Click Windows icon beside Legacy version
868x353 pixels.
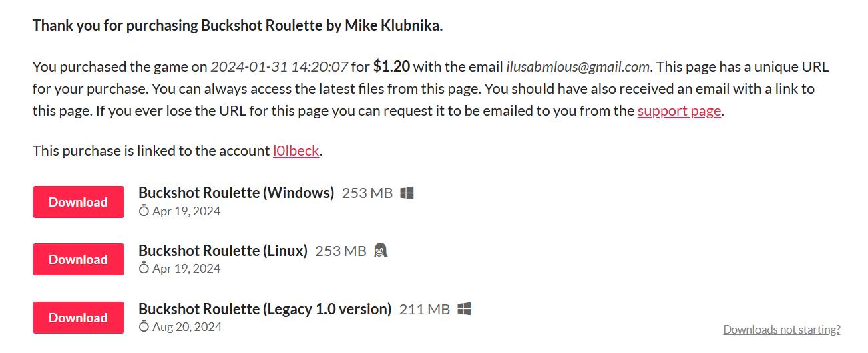pyautogui.click(x=464, y=309)
